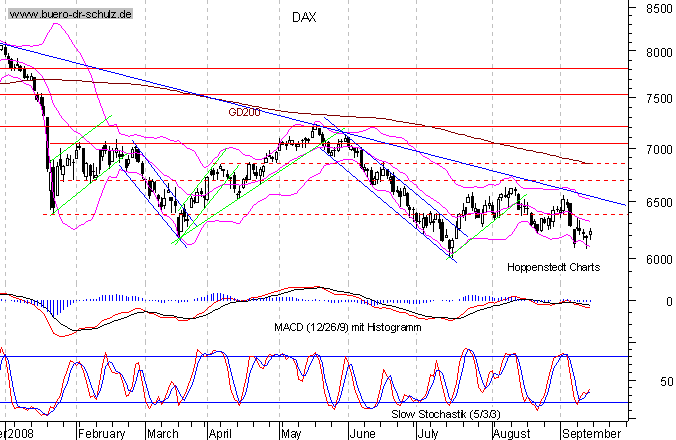Select the GD200 moving average label
The height and width of the screenshot is (440, 676).
click(x=244, y=113)
